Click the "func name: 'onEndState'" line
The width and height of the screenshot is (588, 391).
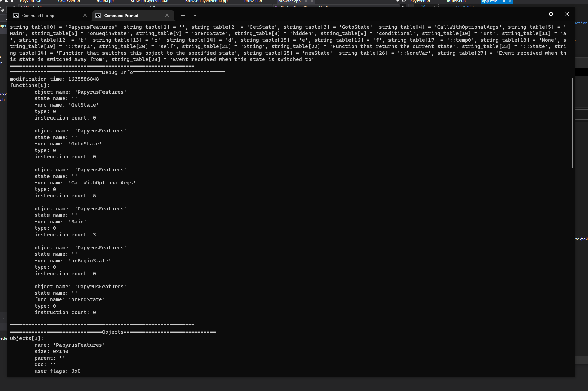(70, 299)
